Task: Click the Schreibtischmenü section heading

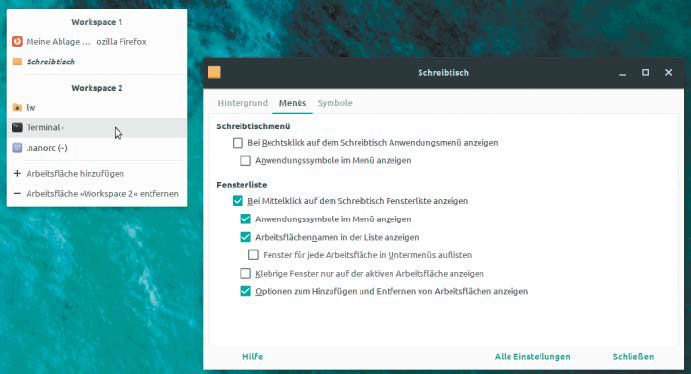Action: tap(253, 126)
